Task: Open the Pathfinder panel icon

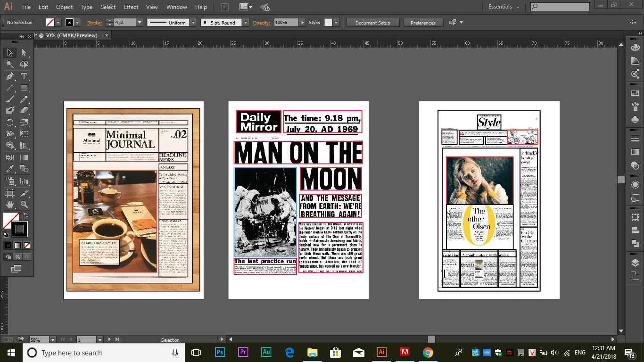Action: pos(635,243)
